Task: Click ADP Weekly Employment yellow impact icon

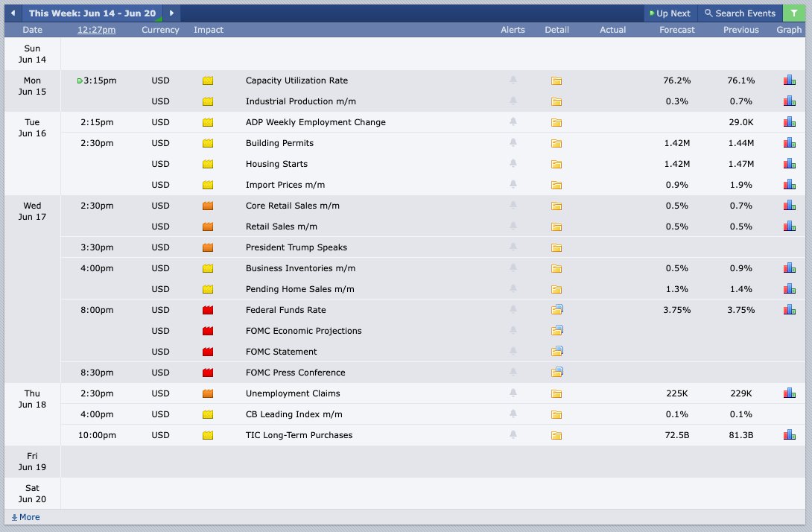Action: click(208, 123)
